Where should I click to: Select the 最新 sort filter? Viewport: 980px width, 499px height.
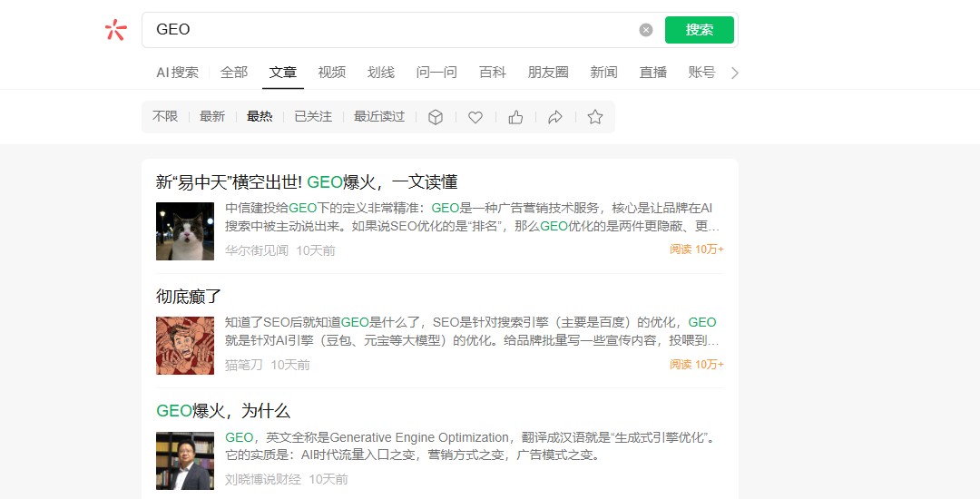point(211,117)
